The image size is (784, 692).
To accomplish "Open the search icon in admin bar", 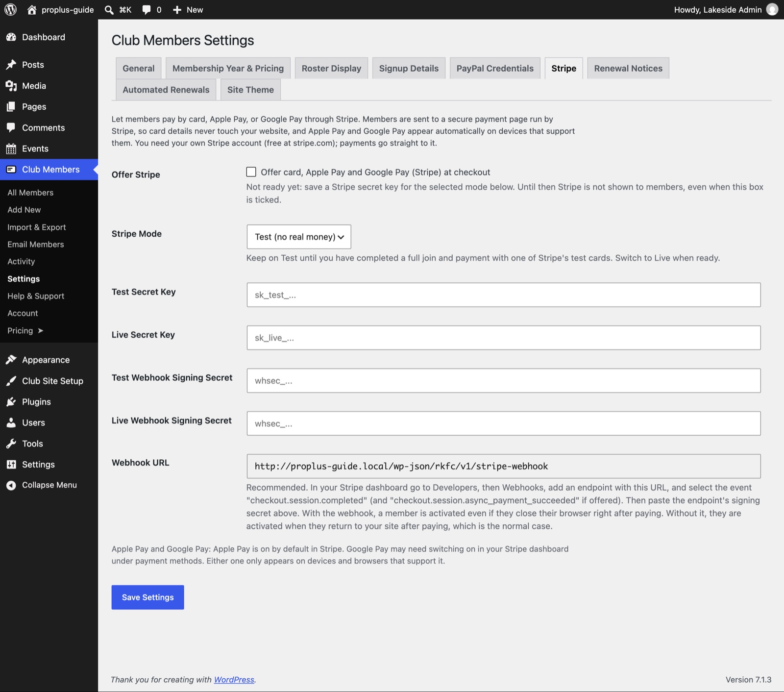I will tap(109, 10).
